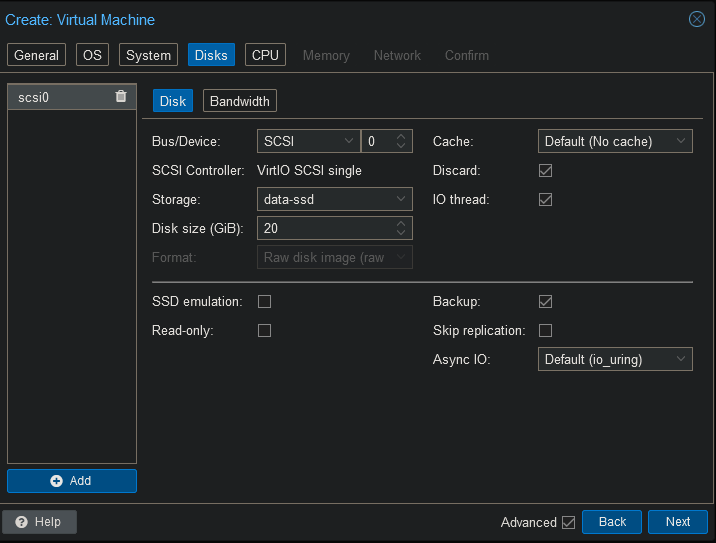Toggle the Backup checkbox
Screen dimensions: 716x543
tap(545, 301)
